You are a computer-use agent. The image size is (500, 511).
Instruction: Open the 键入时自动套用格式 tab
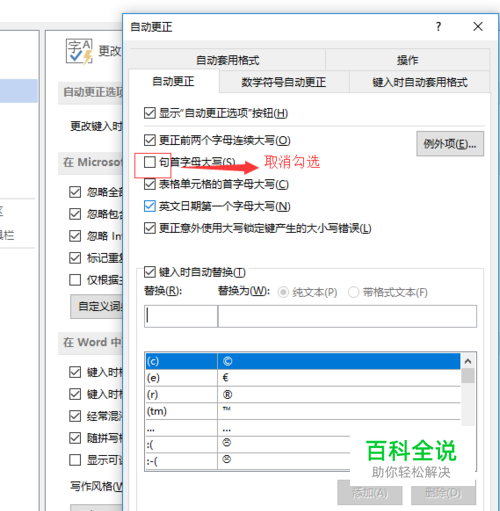pos(420,82)
